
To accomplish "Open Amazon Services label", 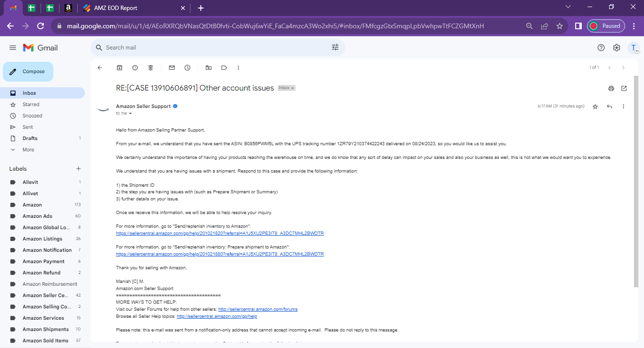I will coord(42,318).
